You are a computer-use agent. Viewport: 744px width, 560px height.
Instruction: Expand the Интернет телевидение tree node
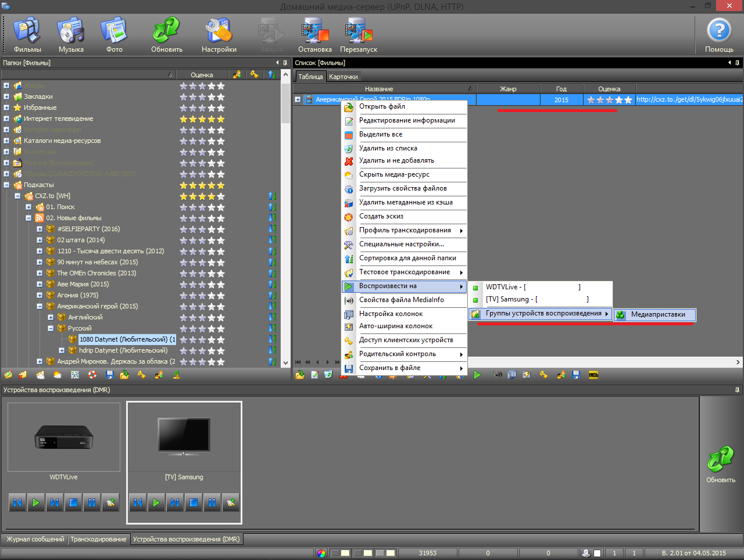[x=6, y=119]
